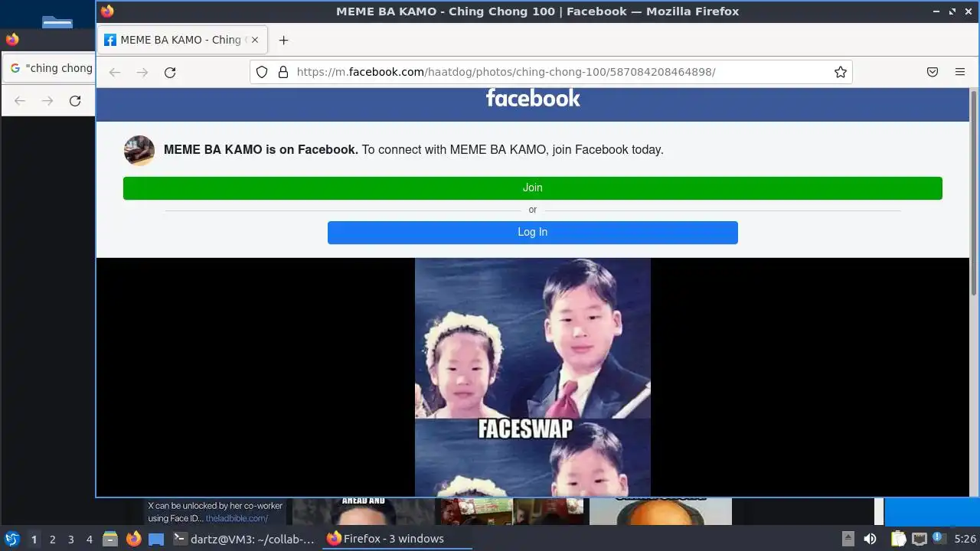Screen dimensions: 980x551
Task: Click the MEME BA KAMO profile picture
Action: pos(139,151)
